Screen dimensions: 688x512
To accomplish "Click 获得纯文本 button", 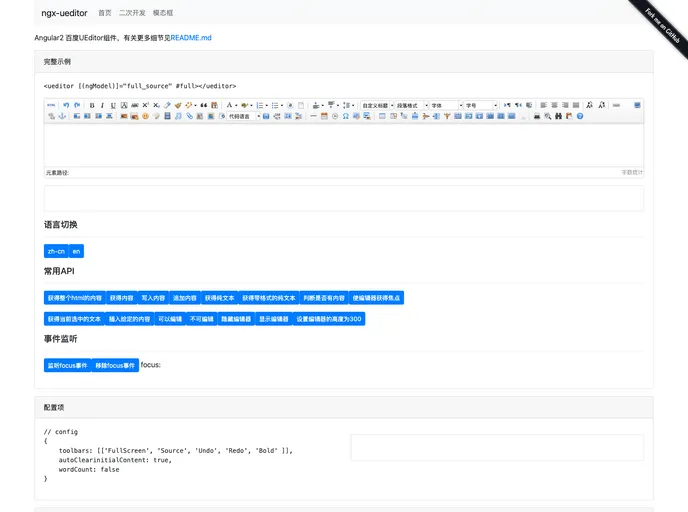I will (x=219, y=298).
